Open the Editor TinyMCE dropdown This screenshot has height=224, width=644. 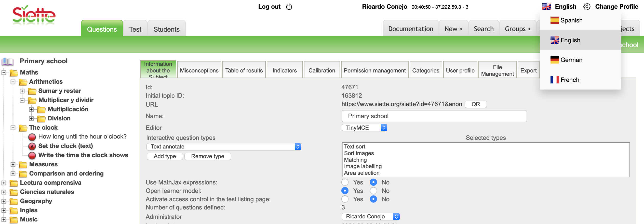(364, 128)
